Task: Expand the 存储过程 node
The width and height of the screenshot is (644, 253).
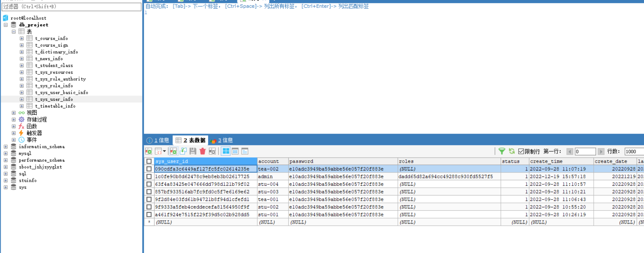Action: coord(14,119)
